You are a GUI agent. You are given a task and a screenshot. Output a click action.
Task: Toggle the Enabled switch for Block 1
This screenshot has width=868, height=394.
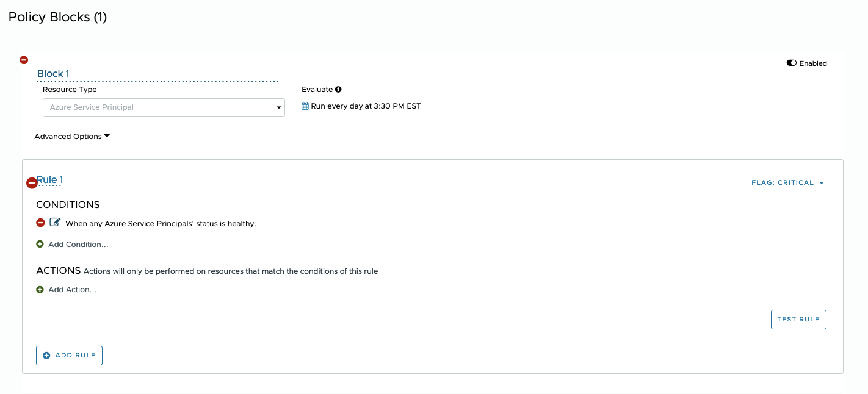[x=792, y=63]
